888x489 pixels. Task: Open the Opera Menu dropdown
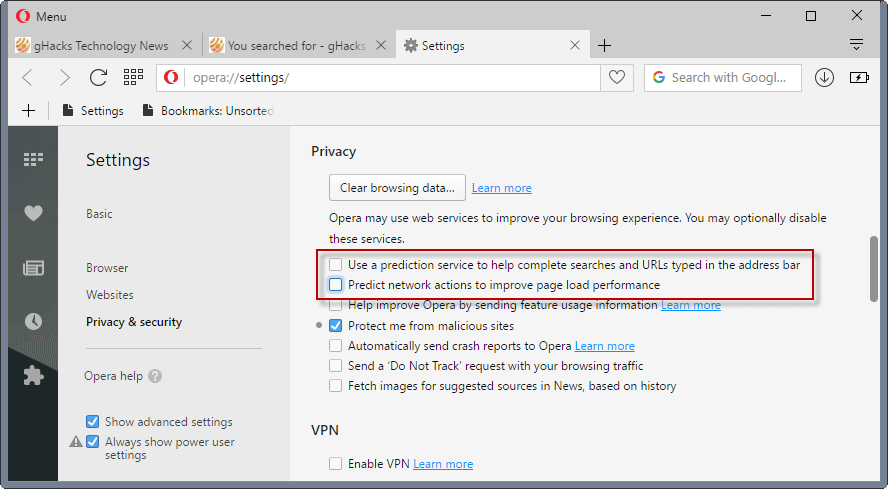click(41, 16)
